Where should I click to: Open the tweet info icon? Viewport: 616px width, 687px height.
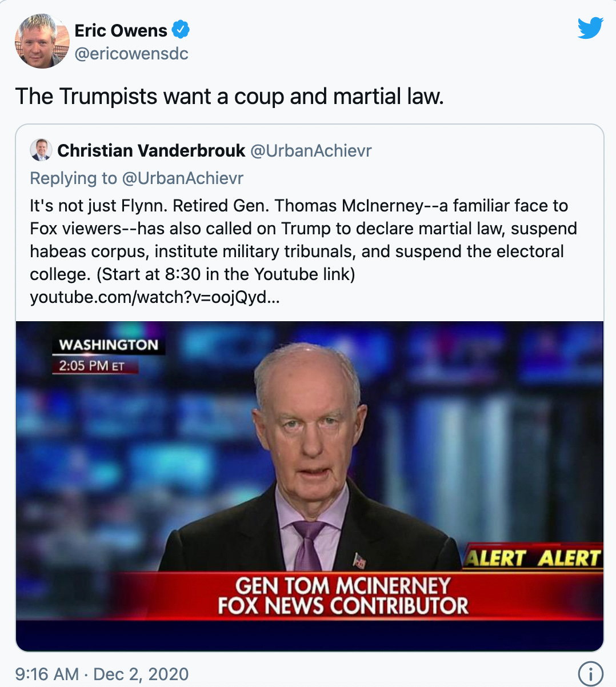[x=590, y=674]
